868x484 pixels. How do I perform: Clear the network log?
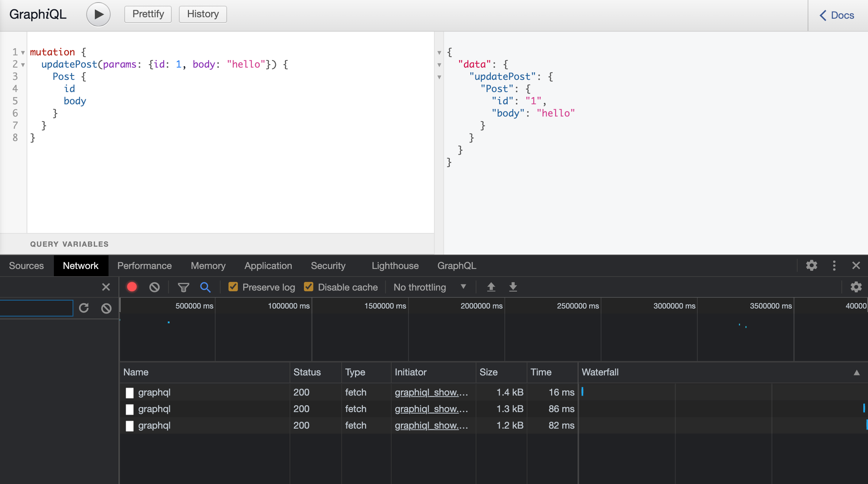pos(154,287)
